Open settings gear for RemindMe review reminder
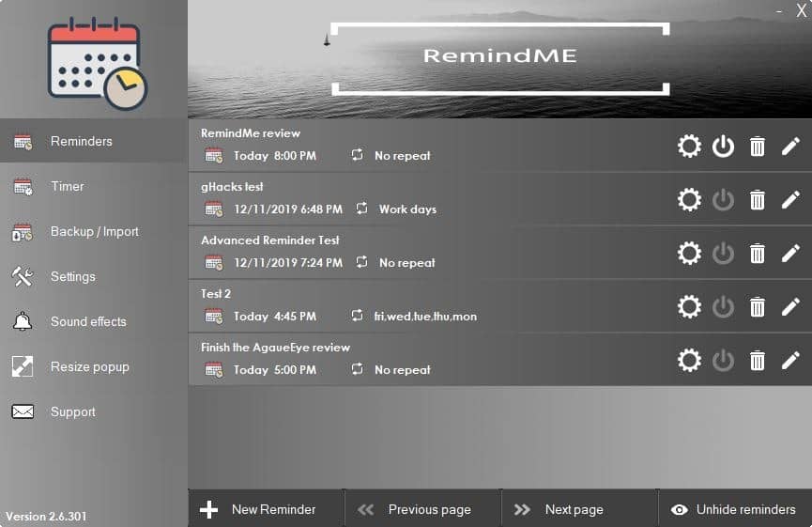This screenshot has height=527, width=812. [689, 147]
